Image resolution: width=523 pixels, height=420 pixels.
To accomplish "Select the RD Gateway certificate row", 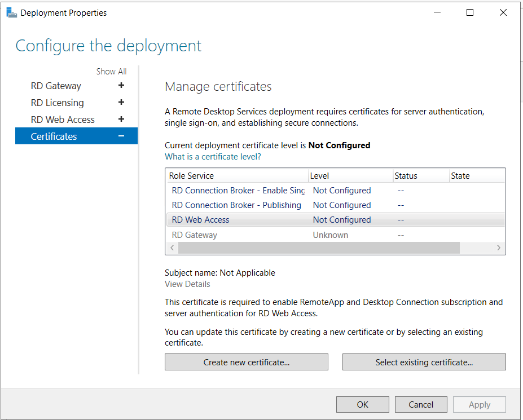I will 335,235.
